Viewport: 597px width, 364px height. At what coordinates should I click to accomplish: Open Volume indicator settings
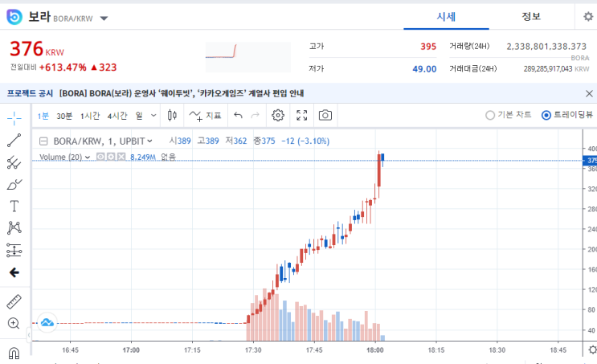(x=111, y=157)
